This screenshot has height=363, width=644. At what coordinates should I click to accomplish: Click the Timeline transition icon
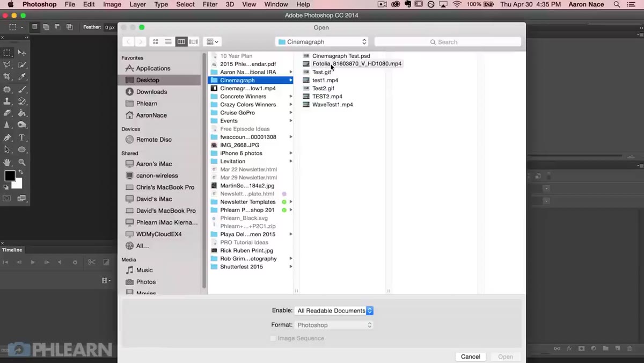[x=106, y=262]
